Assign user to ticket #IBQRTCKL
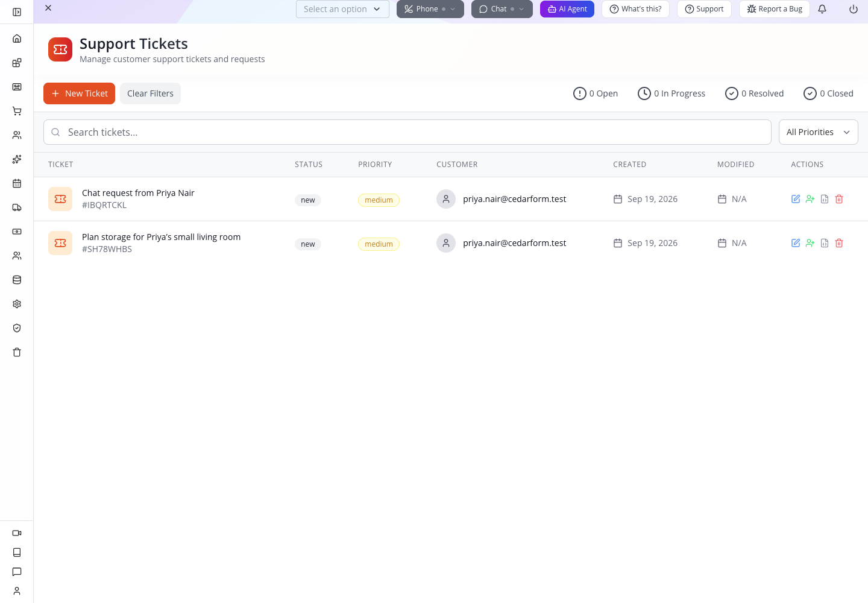The height and width of the screenshot is (603, 868). (810, 199)
